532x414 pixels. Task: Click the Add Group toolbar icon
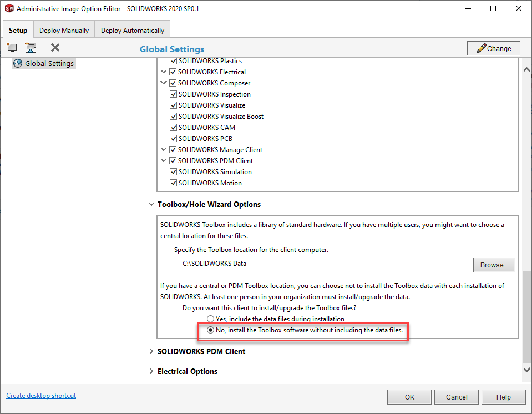tap(31, 48)
